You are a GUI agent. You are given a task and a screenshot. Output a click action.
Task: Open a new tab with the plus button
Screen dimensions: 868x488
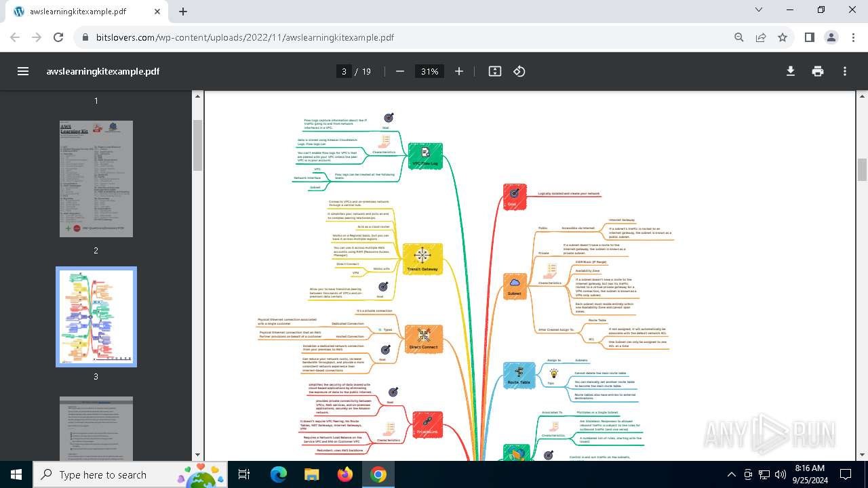pos(183,12)
